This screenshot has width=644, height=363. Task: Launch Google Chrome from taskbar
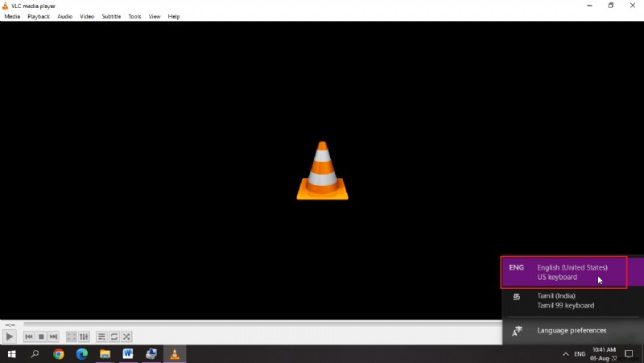[x=58, y=354]
